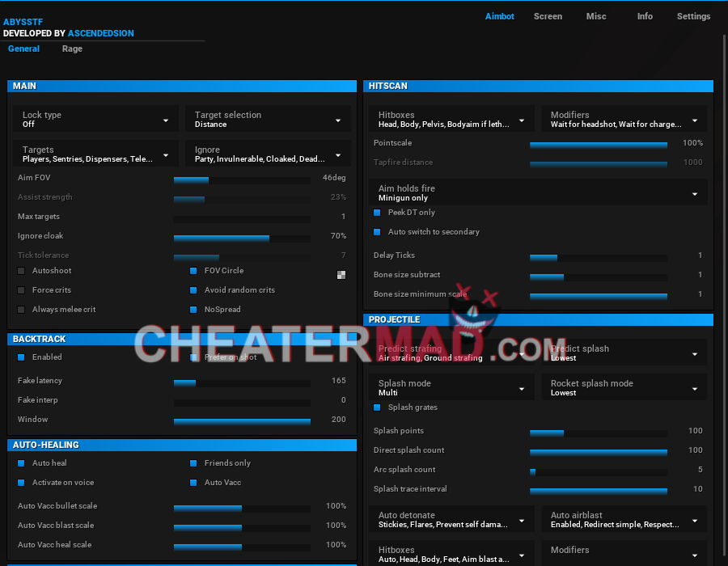The image size is (728, 566).
Task: Open the Predict splash dropdown
Action: coord(624,353)
